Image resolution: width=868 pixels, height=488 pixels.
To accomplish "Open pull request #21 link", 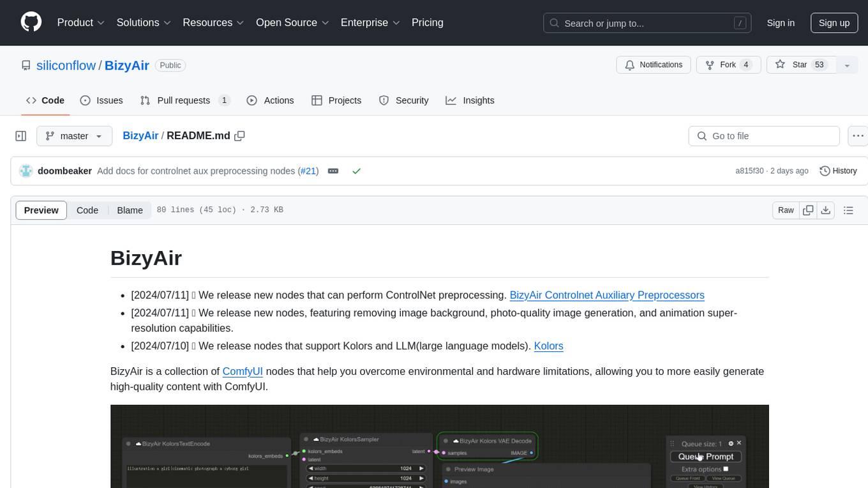I will [x=308, y=171].
